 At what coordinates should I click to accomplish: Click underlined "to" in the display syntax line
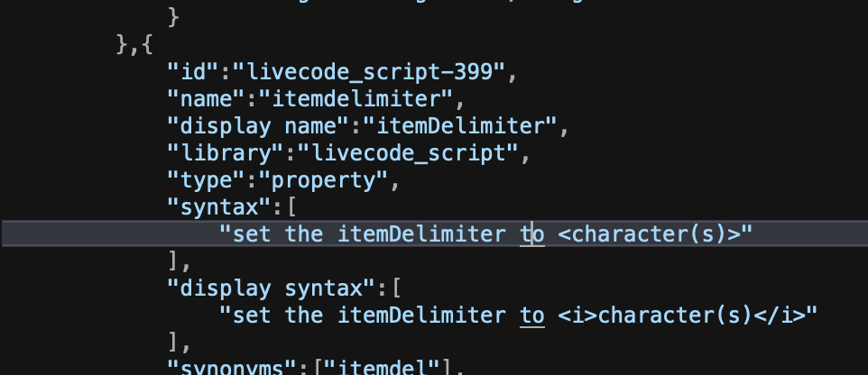click(531, 316)
